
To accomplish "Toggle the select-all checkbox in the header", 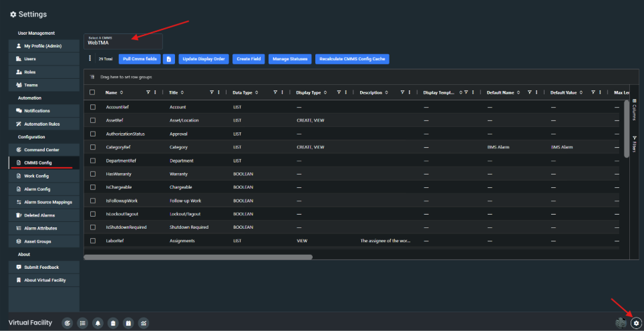I will pyautogui.click(x=92, y=92).
